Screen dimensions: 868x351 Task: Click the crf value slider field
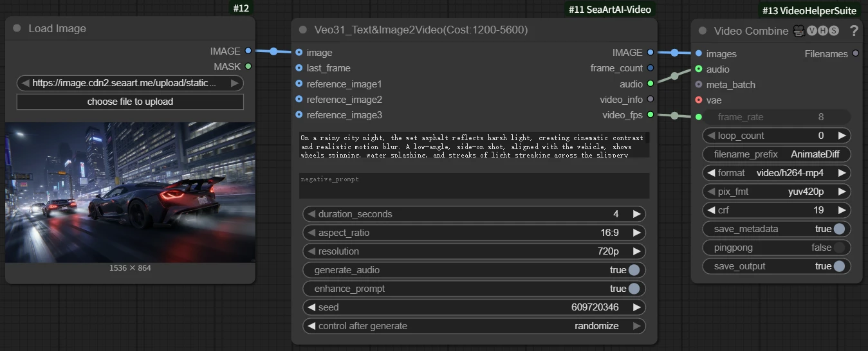click(x=776, y=210)
